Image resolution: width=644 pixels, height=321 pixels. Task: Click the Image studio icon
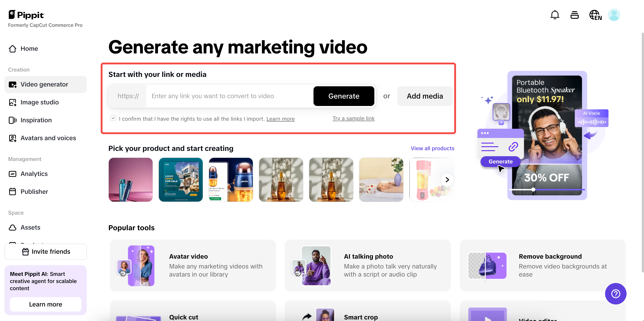tap(13, 102)
